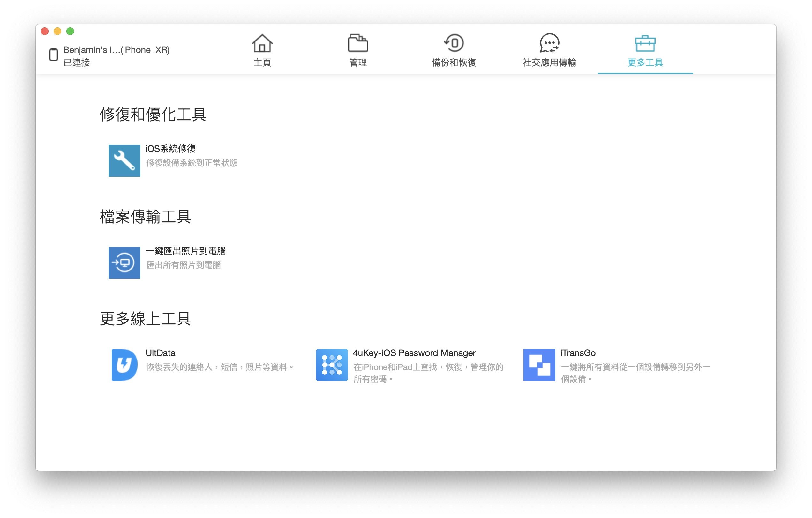Click iTransGo description 一鍵將所有資料

click(635, 373)
